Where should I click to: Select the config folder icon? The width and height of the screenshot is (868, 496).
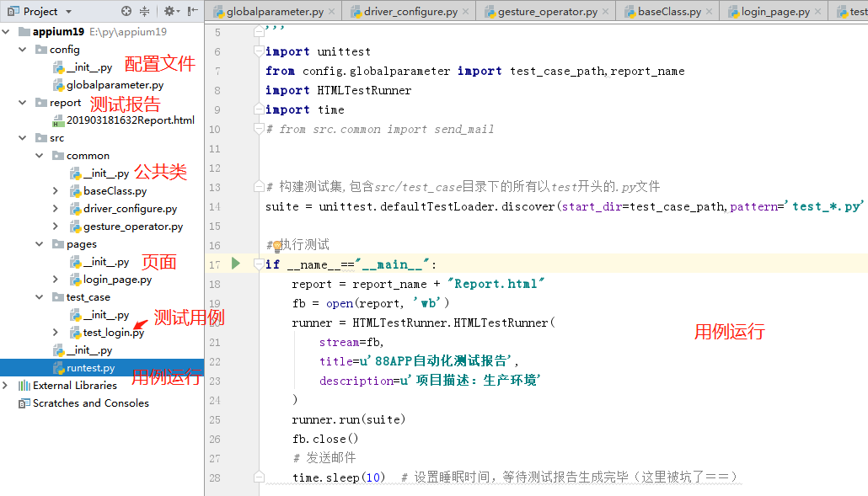pos(41,49)
